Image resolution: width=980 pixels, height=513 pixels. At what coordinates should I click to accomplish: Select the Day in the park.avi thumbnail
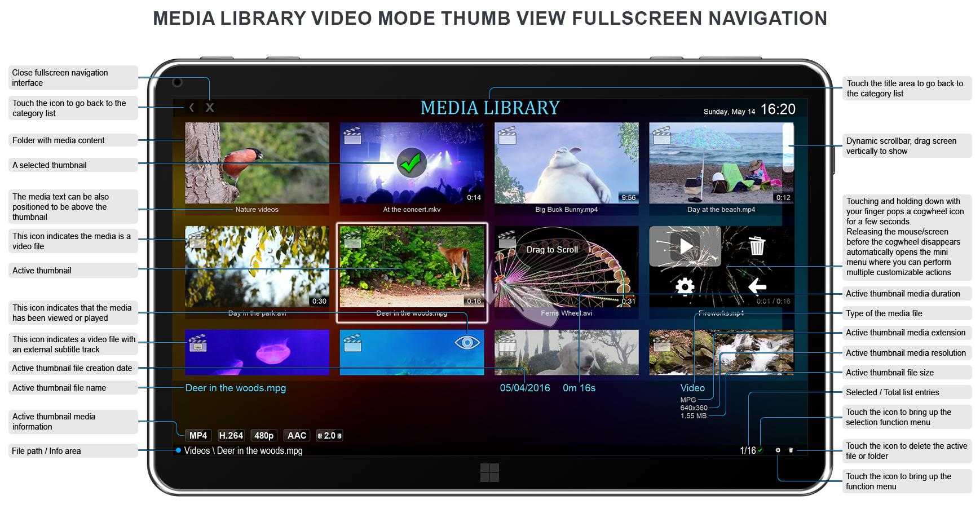(x=257, y=267)
